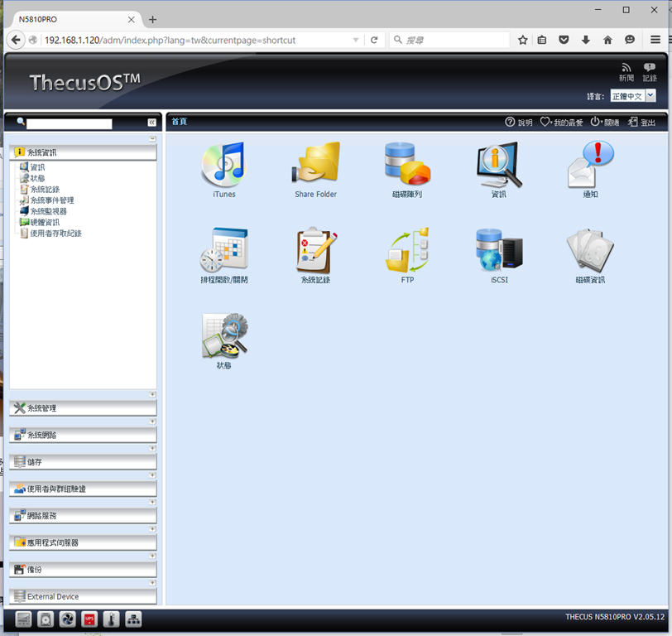The height and width of the screenshot is (636, 672).
Task: Click the sidebar search input field
Action: (69, 123)
